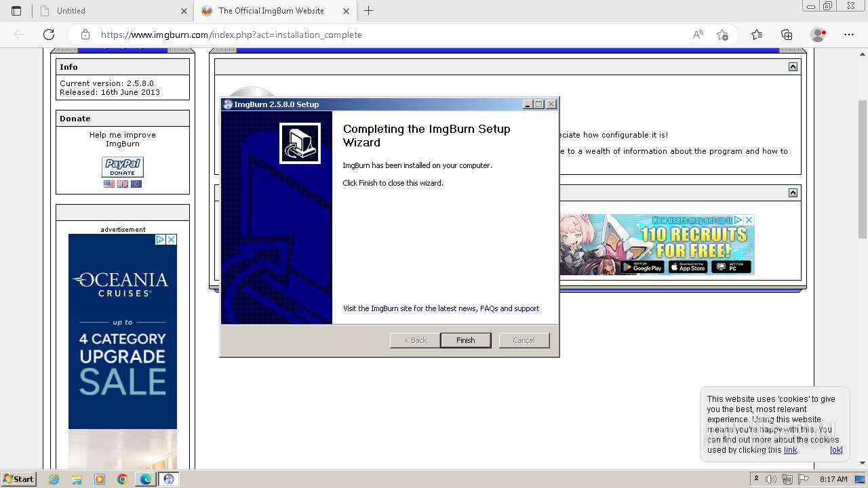
Task: Launch Internet Explorer from taskbar
Action: [x=54, y=479]
